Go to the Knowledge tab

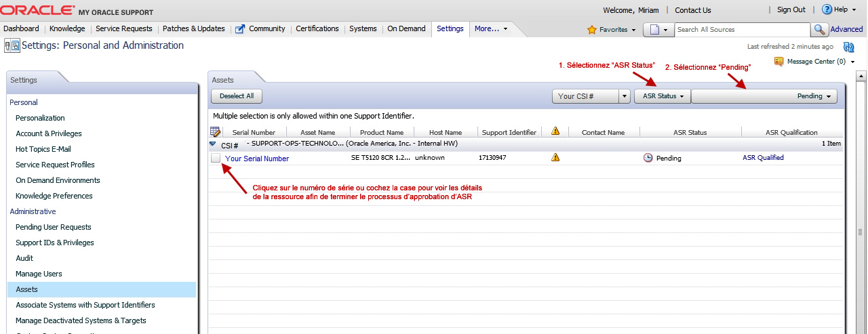pyautogui.click(x=67, y=29)
